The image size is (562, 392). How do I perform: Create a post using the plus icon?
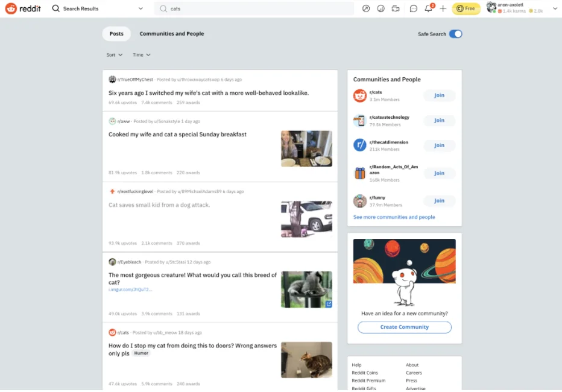pos(443,8)
